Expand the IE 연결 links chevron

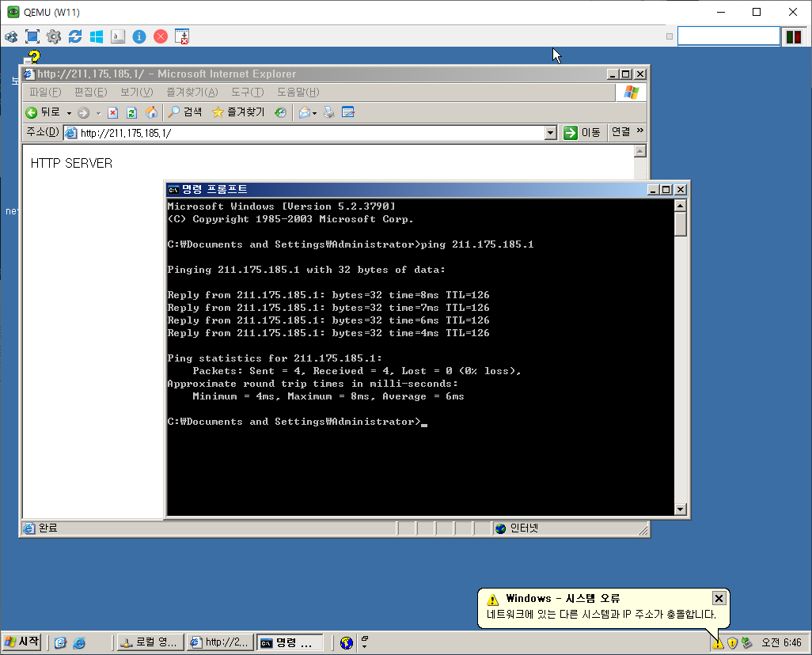tap(640, 131)
